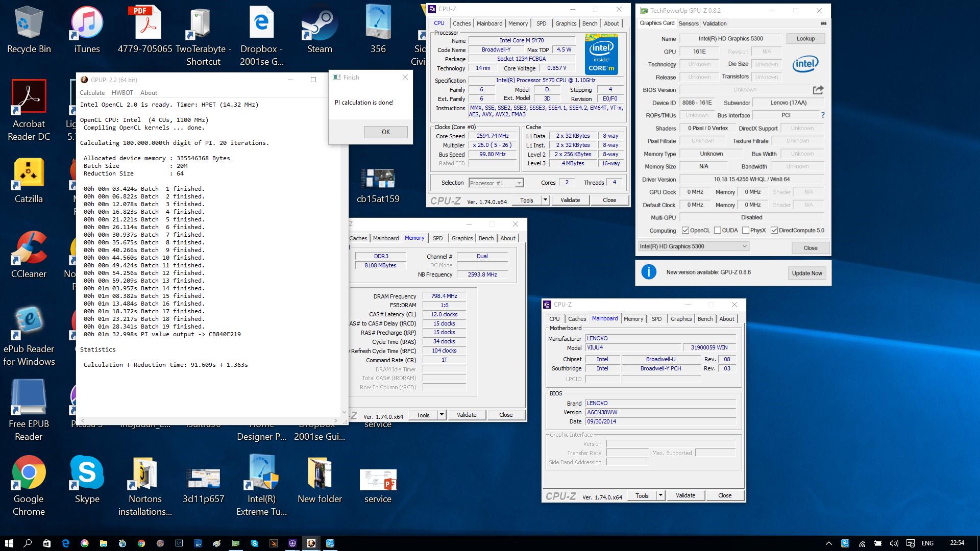This screenshot has height=551, width=980.
Task: Toggle the DirectCompute 5.0 checkbox
Action: click(774, 231)
